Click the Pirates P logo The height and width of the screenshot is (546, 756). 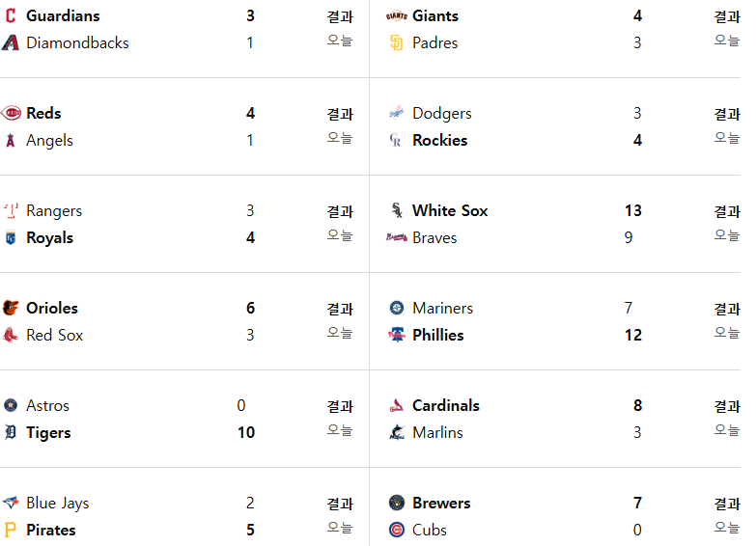point(11,530)
